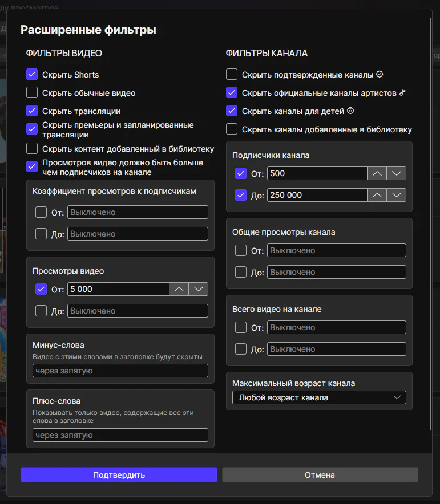The width and height of the screenshot is (440, 504).
Task: Enable Общие просмотры канала До checkbox
Action: (241, 272)
